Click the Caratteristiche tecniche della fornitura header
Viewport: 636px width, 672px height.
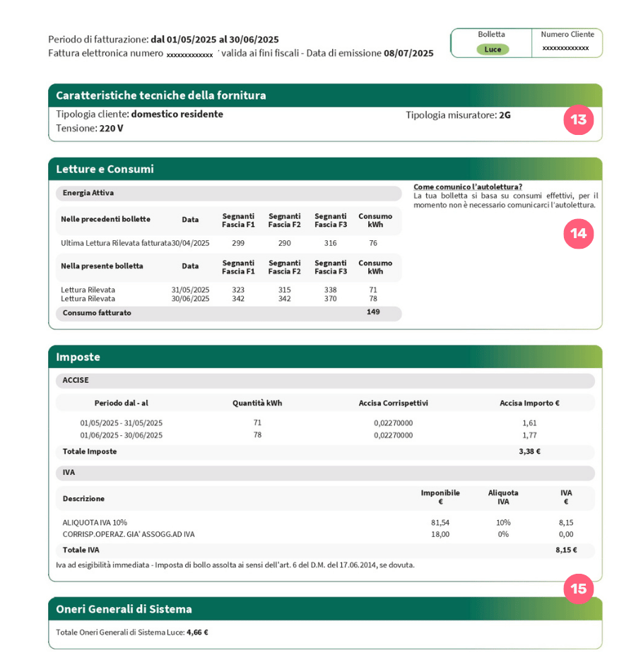(x=161, y=95)
